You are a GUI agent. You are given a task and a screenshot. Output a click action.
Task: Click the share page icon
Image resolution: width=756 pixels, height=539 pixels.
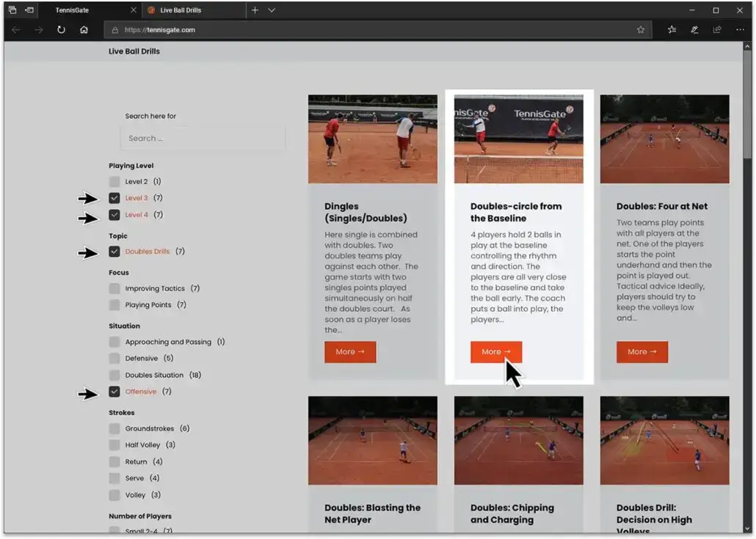pos(717,30)
